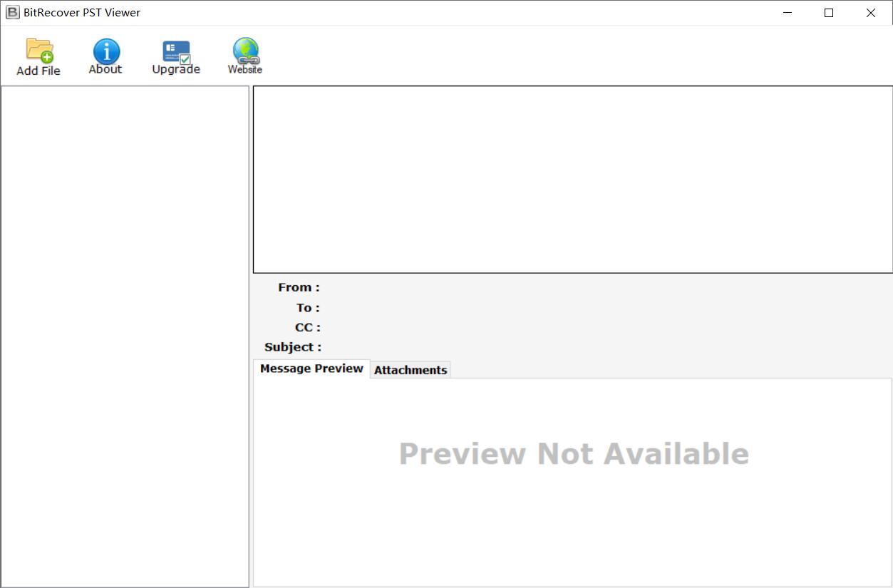Image resolution: width=893 pixels, height=588 pixels.
Task: Click the Upgrade license icon
Action: click(x=176, y=52)
